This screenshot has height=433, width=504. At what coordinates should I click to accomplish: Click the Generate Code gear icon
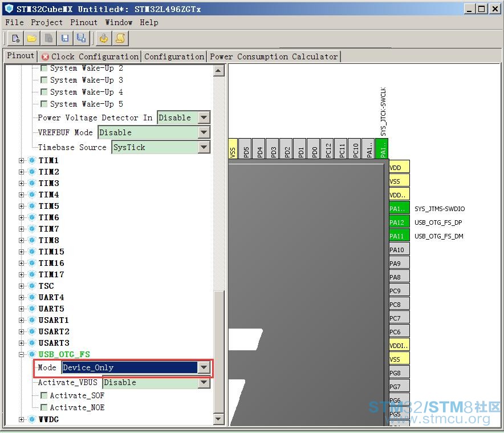(104, 39)
